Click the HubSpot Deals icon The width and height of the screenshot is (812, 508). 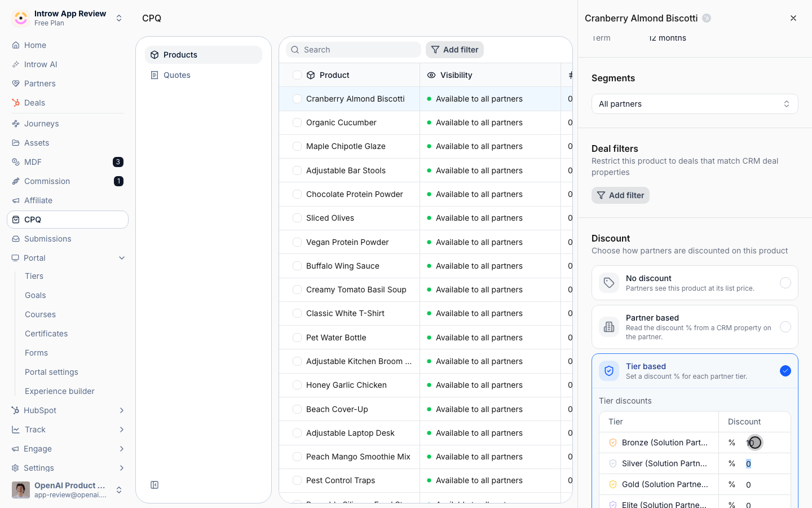pyautogui.click(x=16, y=103)
